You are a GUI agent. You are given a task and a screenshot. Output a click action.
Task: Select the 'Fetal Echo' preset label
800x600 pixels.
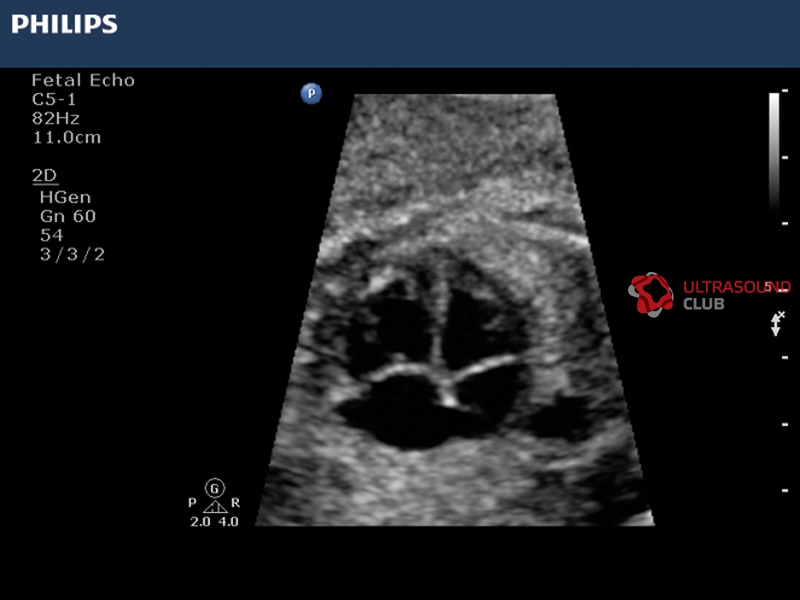point(83,80)
